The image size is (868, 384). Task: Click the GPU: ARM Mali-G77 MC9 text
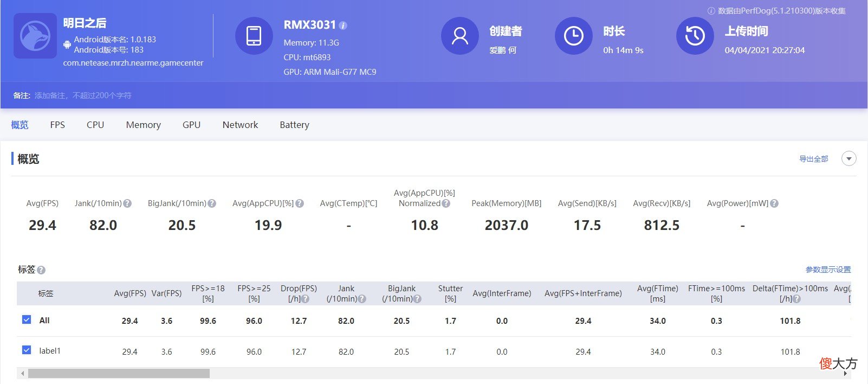click(x=330, y=72)
